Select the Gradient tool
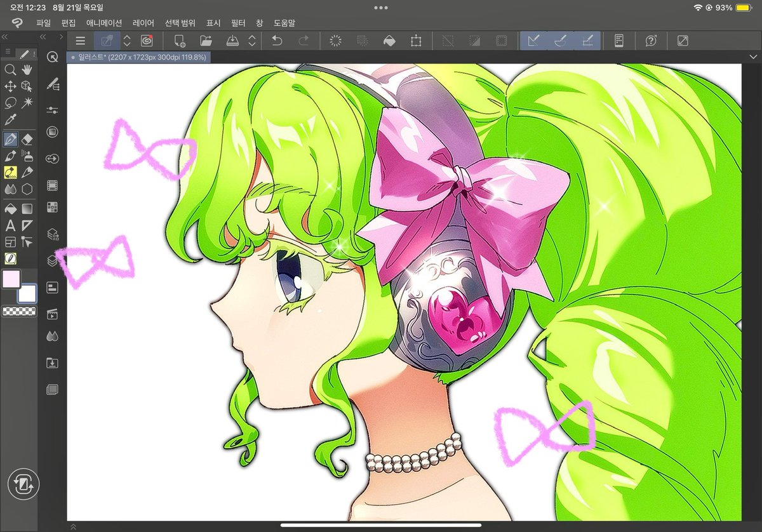This screenshot has width=762, height=532. tap(27, 208)
